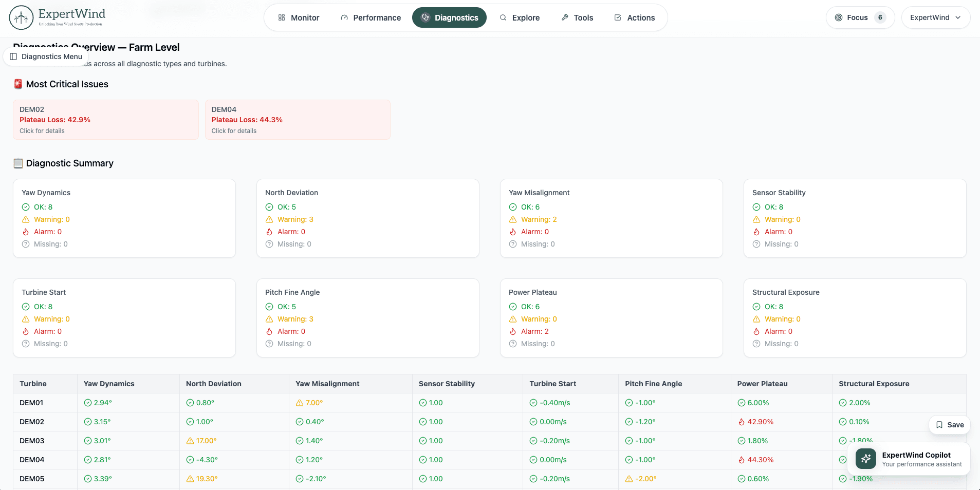Image resolution: width=980 pixels, height=490 pixels.
Task: Click the Save bookmark icon
Action: coord(939,425)
